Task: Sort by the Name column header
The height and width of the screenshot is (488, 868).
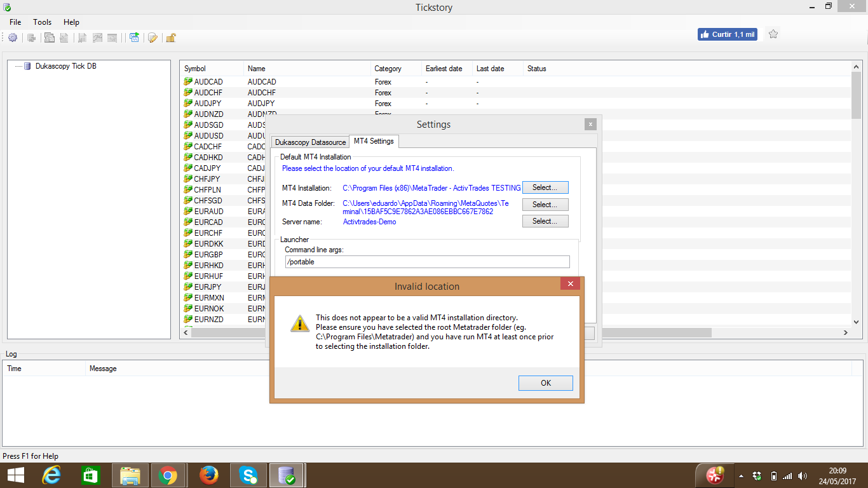Action: tap(308, 69)
